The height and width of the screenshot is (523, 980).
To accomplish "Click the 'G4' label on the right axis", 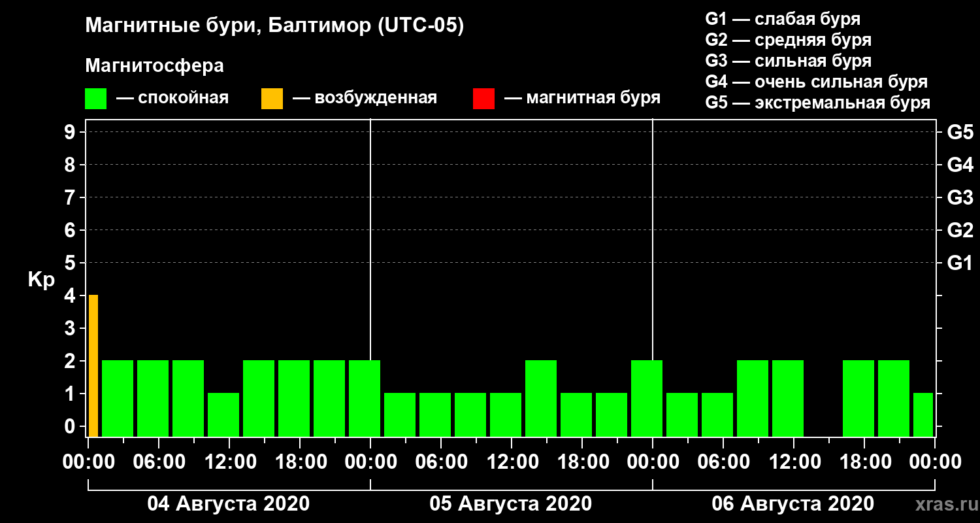I will coord(960,165).
